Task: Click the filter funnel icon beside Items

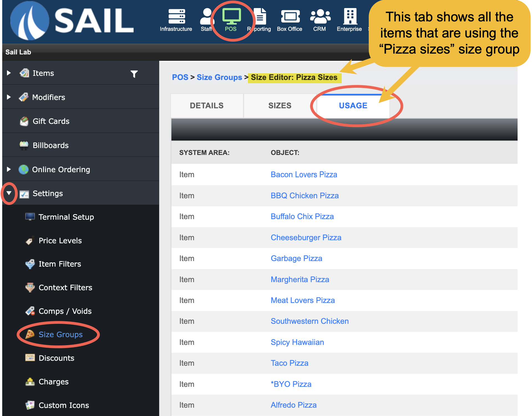Action: (134, 74)
